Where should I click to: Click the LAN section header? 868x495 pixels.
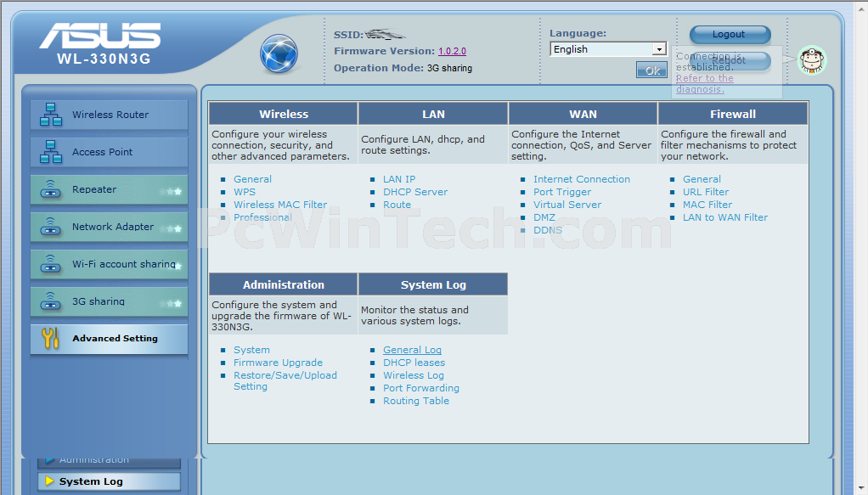[x=433, y=114]
